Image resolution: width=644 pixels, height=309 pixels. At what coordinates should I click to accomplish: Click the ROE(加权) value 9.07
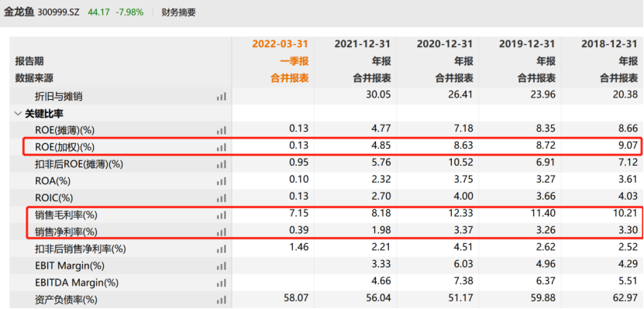click(x=628, y=146)
